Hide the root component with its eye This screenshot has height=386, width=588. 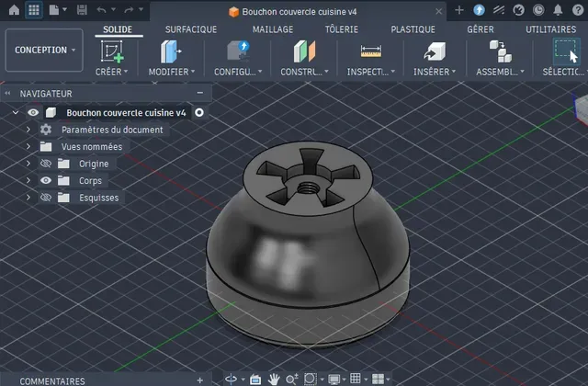pos(33,112)
